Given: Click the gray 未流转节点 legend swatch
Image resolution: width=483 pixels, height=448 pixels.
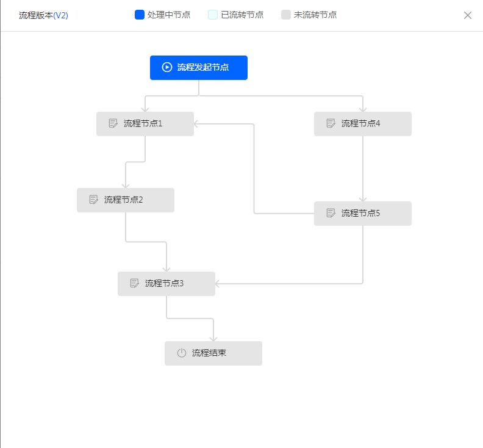Looking at the screenshot, I should tap(286, 15).
